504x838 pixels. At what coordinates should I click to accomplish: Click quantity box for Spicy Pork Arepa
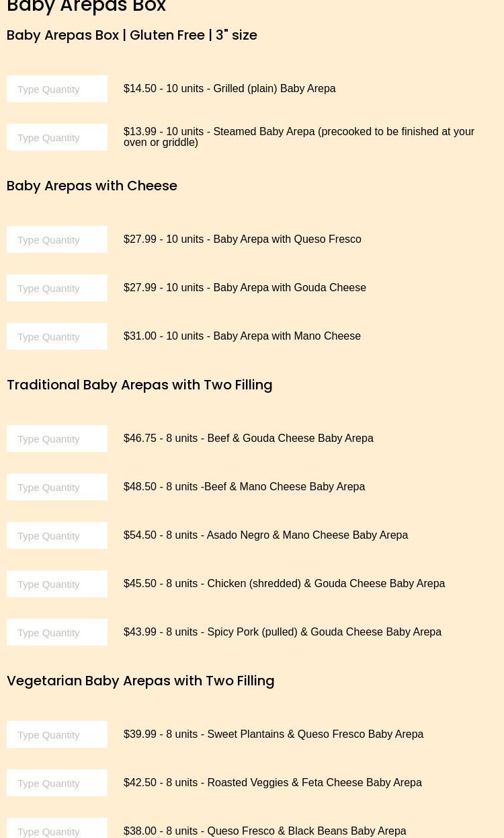point(57,632)
